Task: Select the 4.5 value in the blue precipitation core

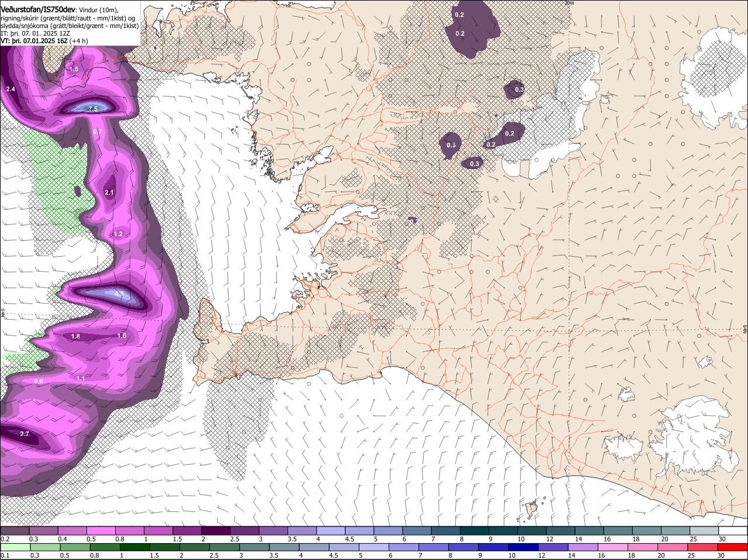Action: coord(119,294)
